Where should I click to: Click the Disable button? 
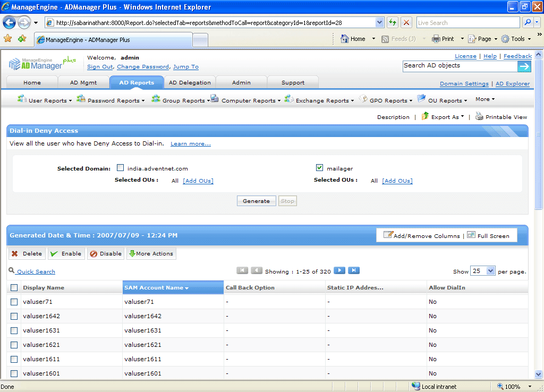(x=106, y=253)
